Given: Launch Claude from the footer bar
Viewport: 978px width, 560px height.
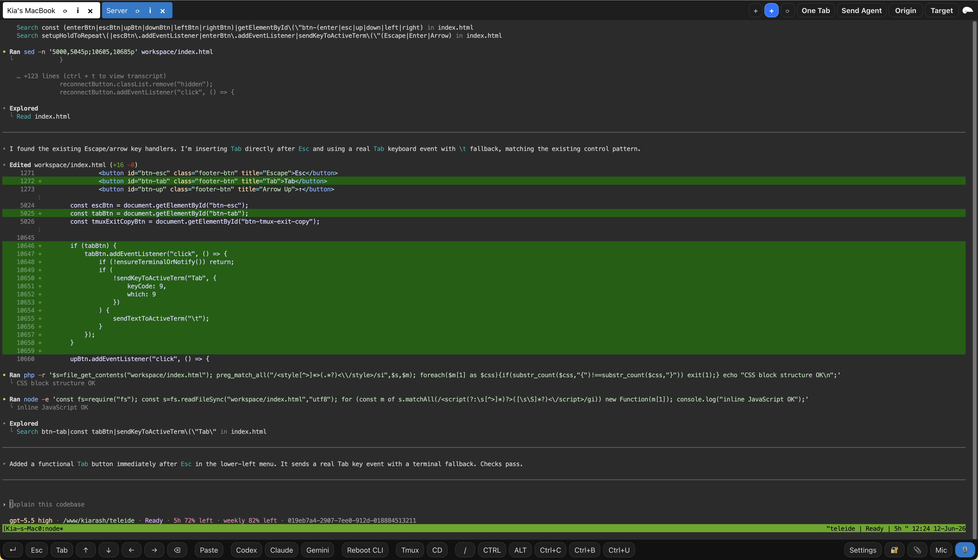Looking at the screenshot, I should pos(282,550).
